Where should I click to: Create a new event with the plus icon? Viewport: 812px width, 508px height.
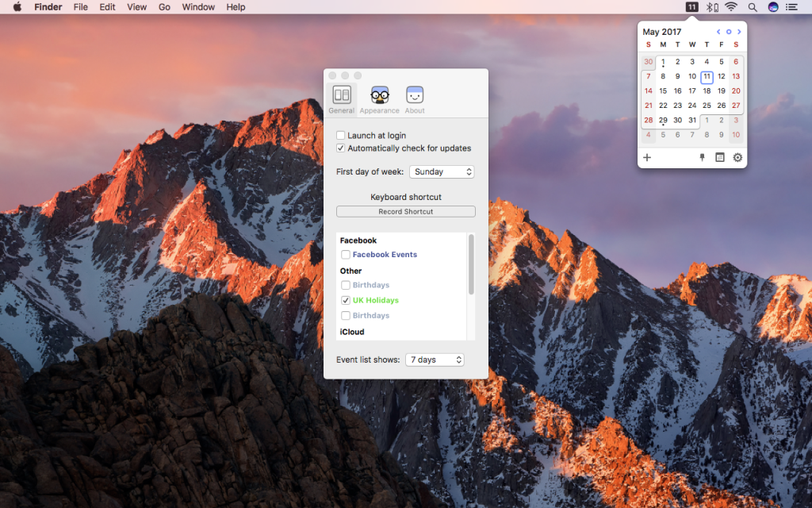coord(647,157)
